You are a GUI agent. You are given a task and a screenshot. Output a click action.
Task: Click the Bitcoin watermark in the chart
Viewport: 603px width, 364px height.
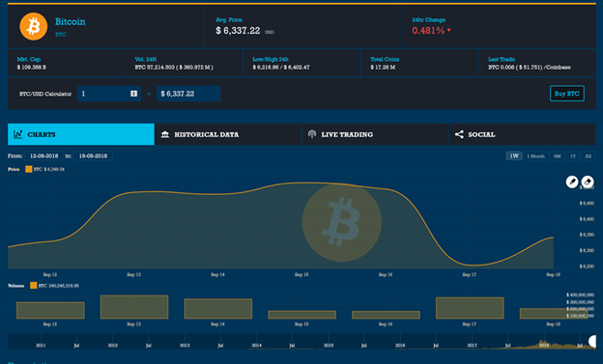341,222
